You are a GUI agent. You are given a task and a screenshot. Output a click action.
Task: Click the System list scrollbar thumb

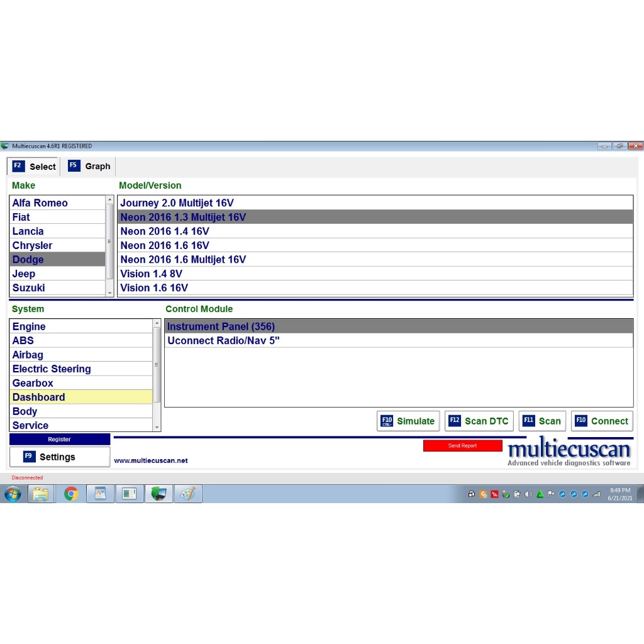[157, 365]
